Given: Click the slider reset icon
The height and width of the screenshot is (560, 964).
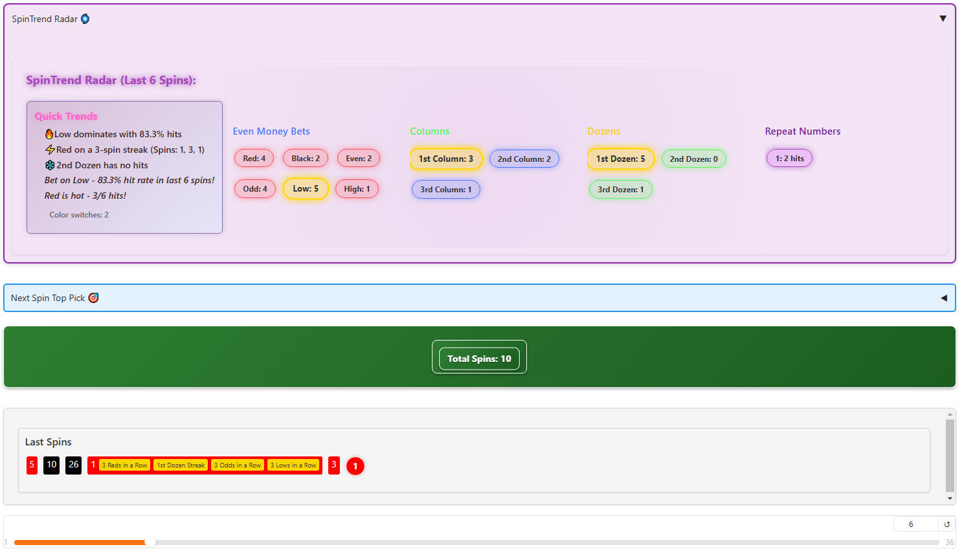Looking at the screenshot, I should [x=947, y=524].
